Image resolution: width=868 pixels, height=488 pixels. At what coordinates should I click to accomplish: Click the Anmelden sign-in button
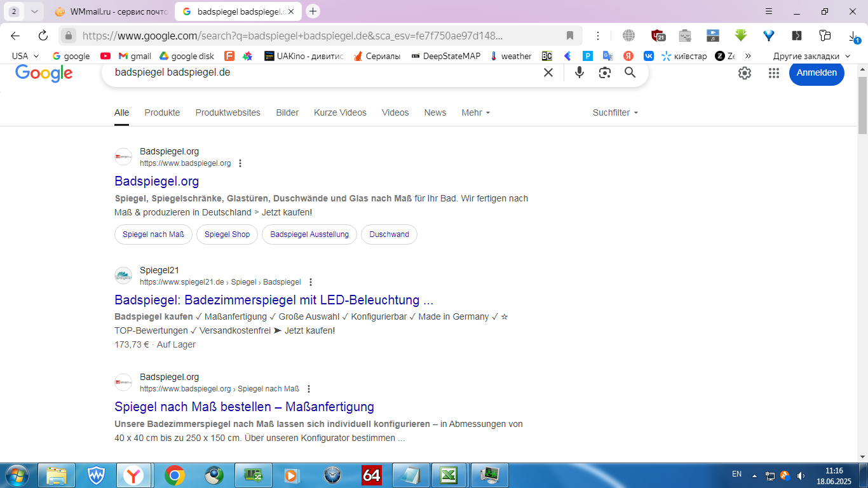click(x=817, y=72)
